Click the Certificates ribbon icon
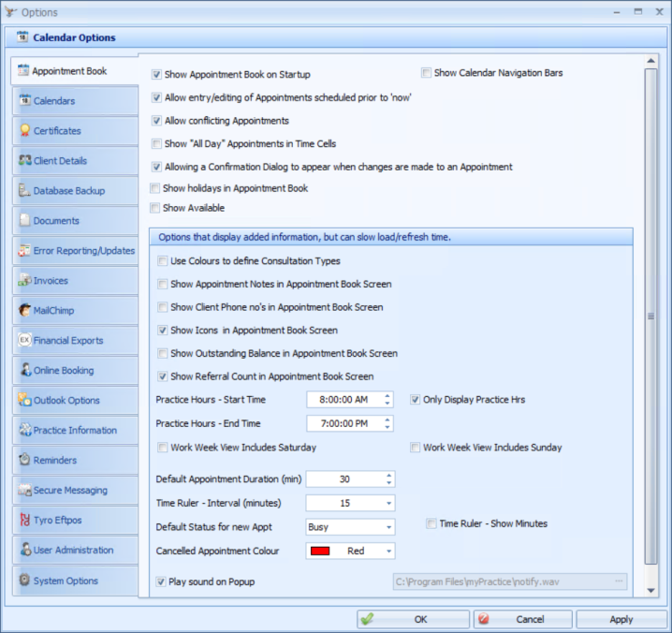This screenshot has height=633, width=672. (25, 130)
